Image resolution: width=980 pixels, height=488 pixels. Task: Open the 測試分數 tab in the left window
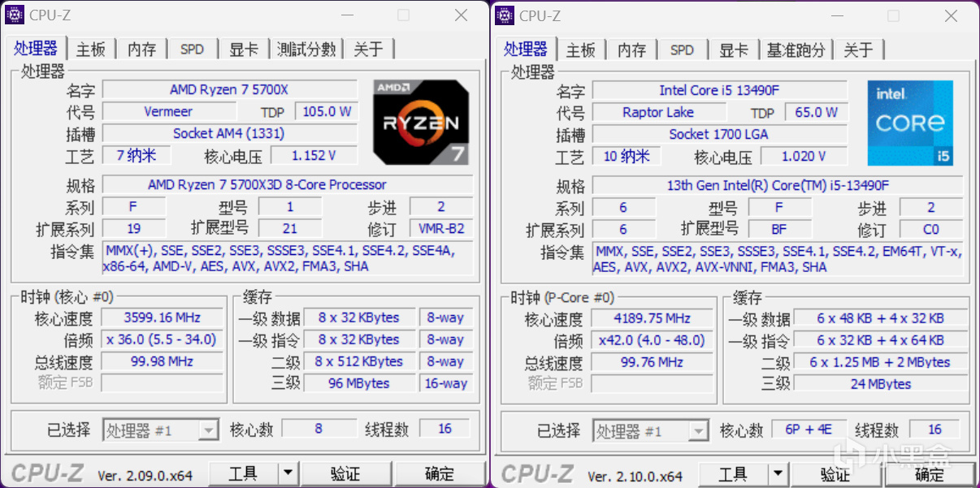[306, 50]
